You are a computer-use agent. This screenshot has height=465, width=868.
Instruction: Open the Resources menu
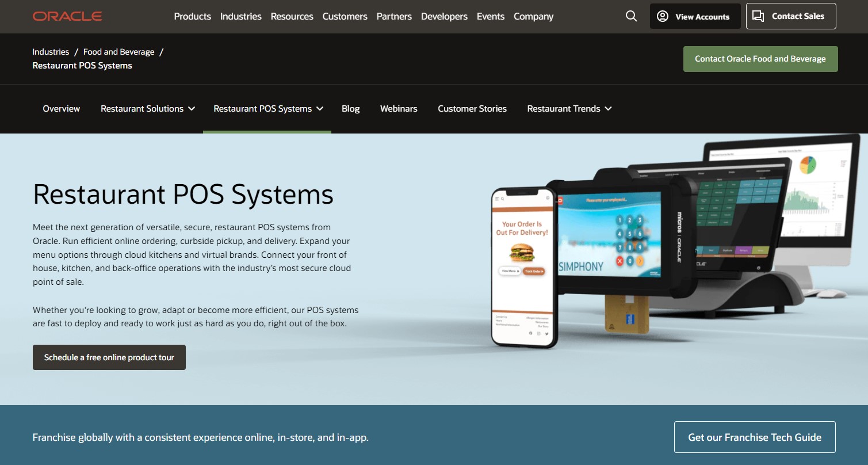[x=292, y=16]
